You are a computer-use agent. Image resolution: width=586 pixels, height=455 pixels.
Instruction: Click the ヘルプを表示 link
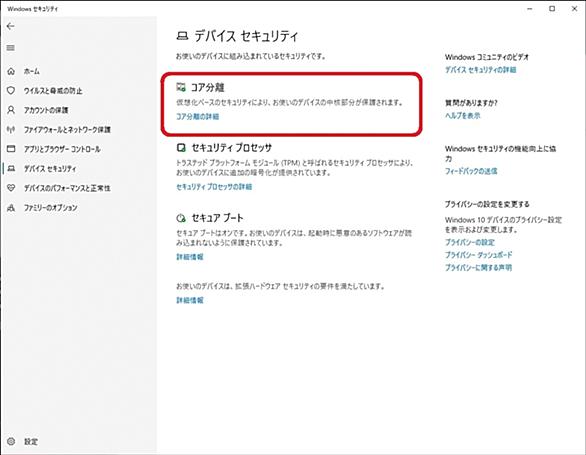tap(463, 116)
